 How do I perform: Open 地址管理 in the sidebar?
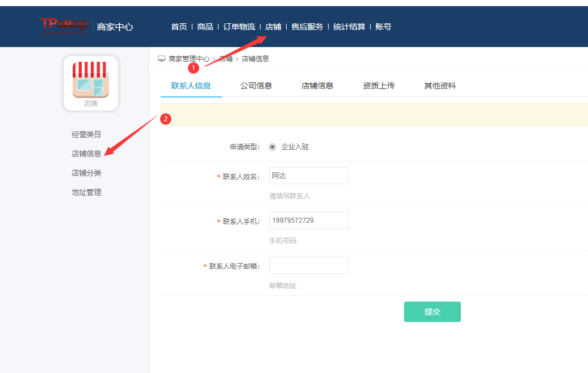click(x=86, y=192)
